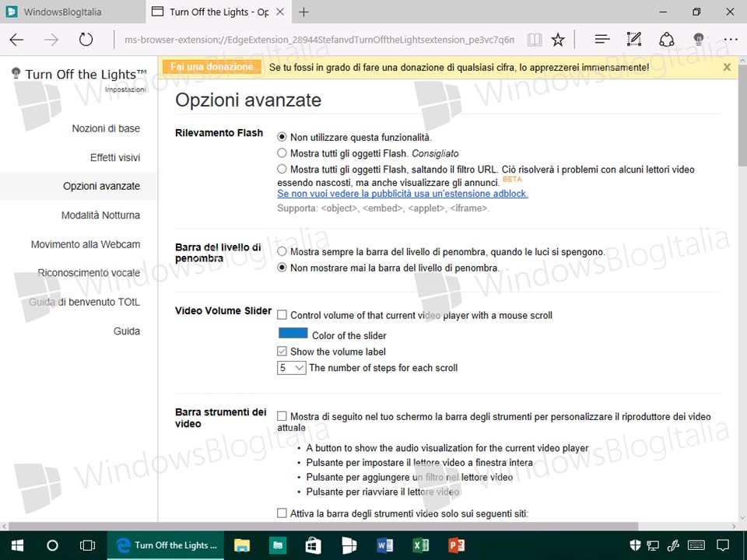
Task: Open 'Guida' sidebar item
Action: point(127,331)
